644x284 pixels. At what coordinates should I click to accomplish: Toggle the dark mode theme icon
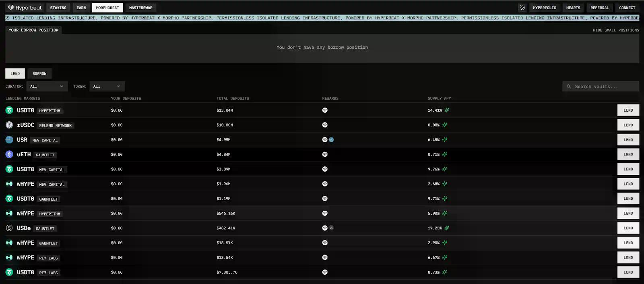pos(522,8)
